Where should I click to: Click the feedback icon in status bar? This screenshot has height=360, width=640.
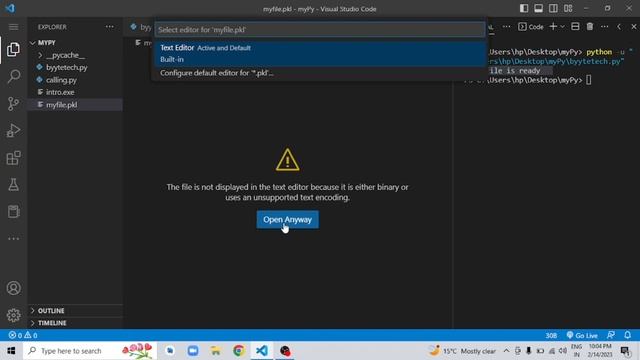pyautogui.click(x=611, y=335)
